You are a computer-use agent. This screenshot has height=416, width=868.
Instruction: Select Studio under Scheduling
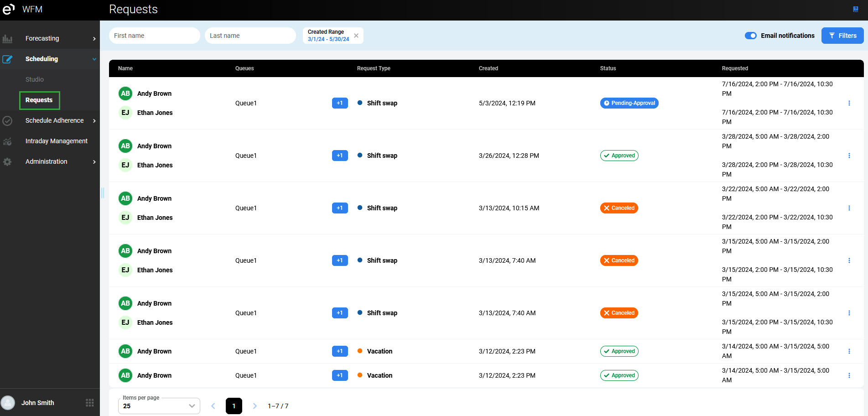coord(35,79)
